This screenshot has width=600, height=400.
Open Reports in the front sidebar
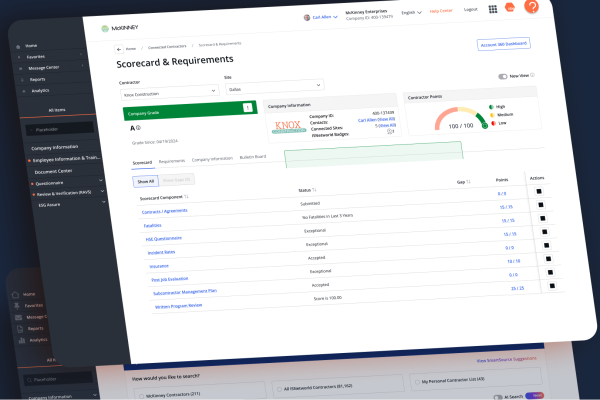point(38,80)
